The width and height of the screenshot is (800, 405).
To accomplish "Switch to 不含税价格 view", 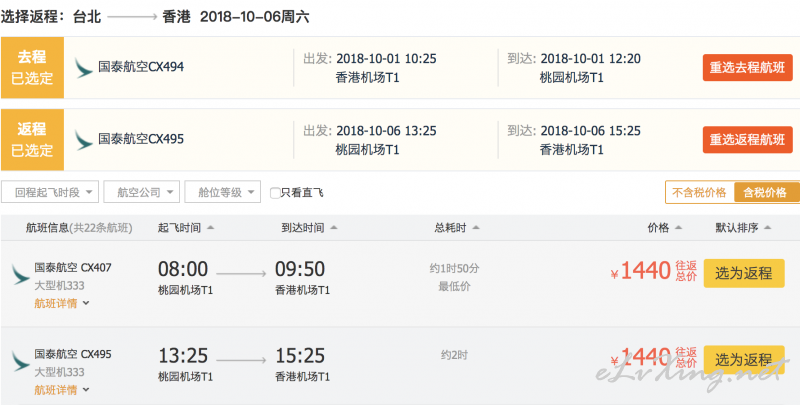I will point(699,192).
